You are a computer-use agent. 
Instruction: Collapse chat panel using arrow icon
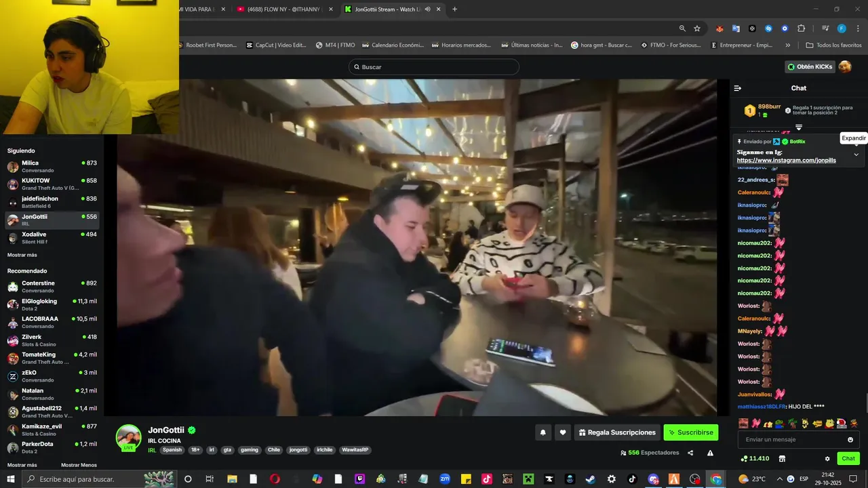tap(738, 88)
